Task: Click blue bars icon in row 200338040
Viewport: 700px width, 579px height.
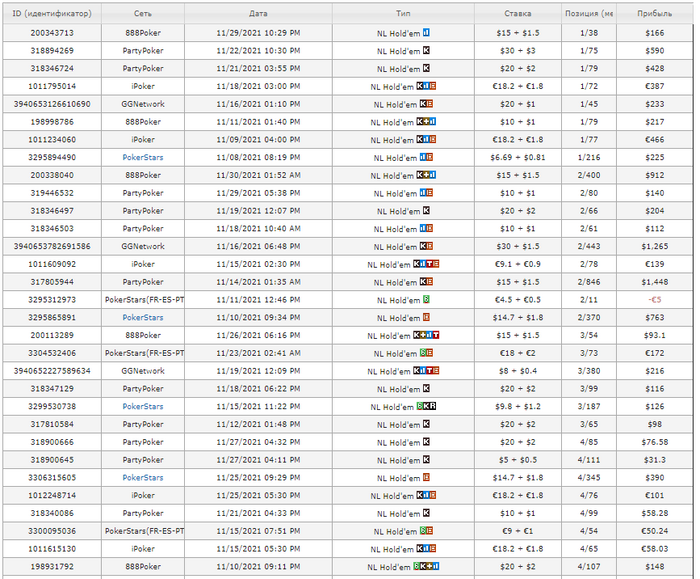Action: pyautogui.click(x=433, y=175)
